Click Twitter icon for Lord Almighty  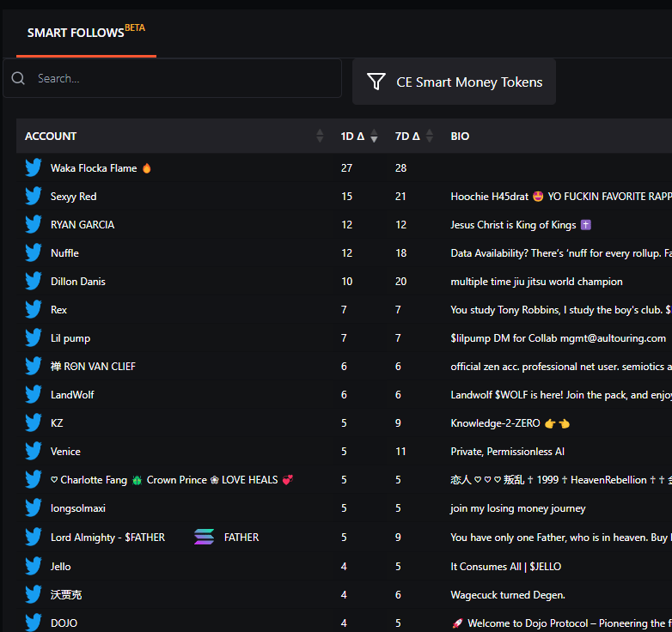pyautogui.click(x=33, y=537)
